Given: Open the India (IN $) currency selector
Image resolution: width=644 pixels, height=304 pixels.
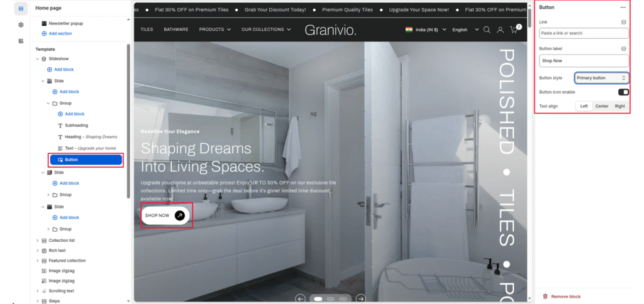Looking at the screenshot, I should tap(425, 30).
